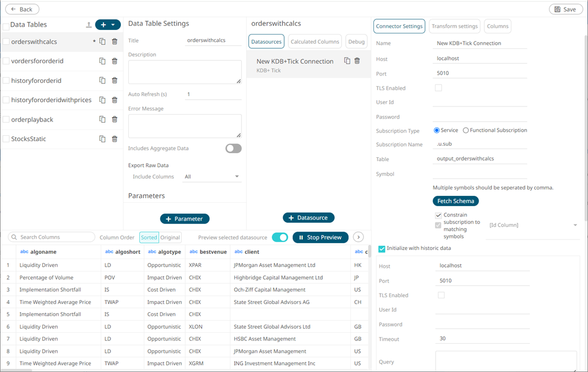This screenshot has width=588, height=372.
Task: Switch to Transform settings tab
Action: (x=455, y=26)
